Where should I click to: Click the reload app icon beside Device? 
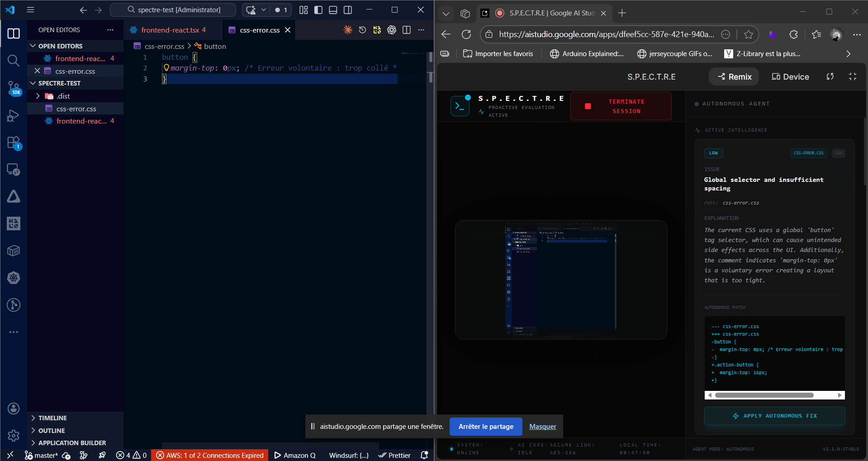(x=830, y=76)
